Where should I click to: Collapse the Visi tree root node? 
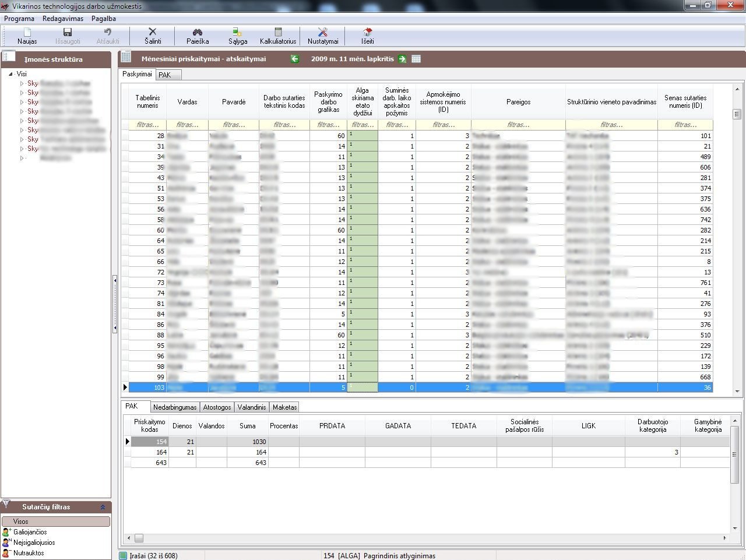(10, 74)
